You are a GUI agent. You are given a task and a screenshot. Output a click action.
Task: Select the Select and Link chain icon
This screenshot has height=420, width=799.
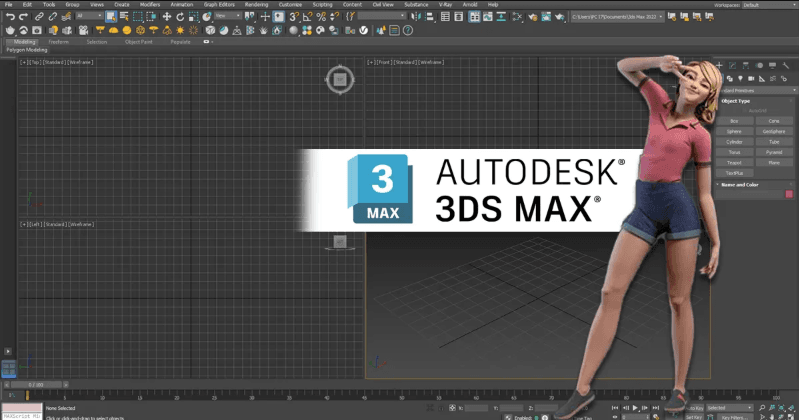(x=39, y=17)
